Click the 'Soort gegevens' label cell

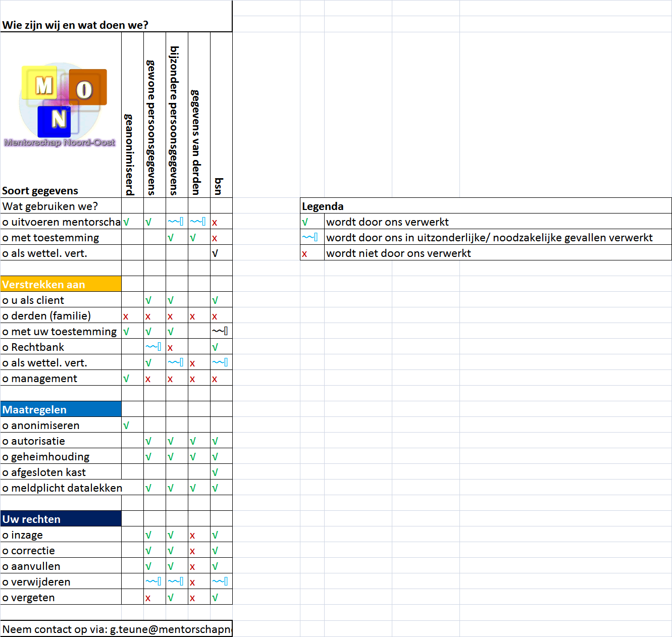[40, 190]
